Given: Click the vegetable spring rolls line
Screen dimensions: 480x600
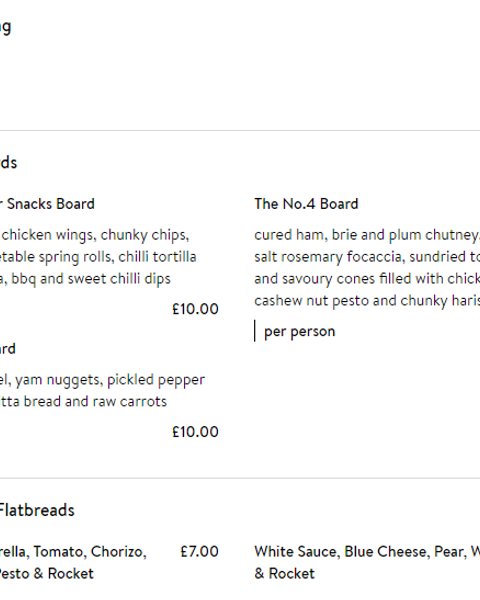Looking at the screenshot, I should click(98, 257).
